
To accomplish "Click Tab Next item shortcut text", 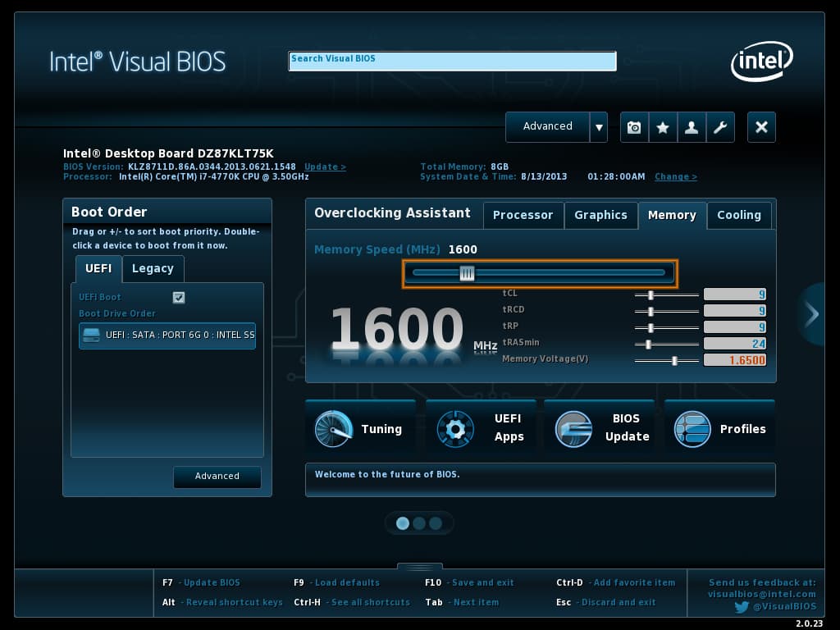I will point(462,603).
